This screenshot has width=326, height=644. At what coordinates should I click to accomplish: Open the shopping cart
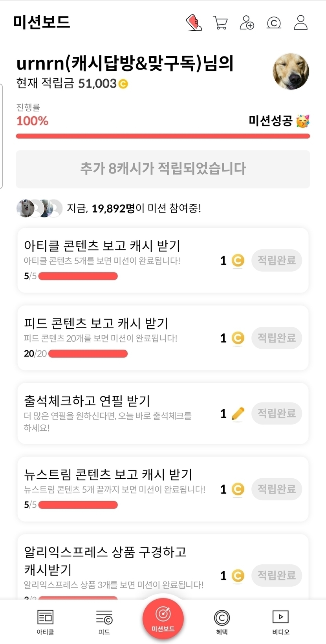pos(220,23)
